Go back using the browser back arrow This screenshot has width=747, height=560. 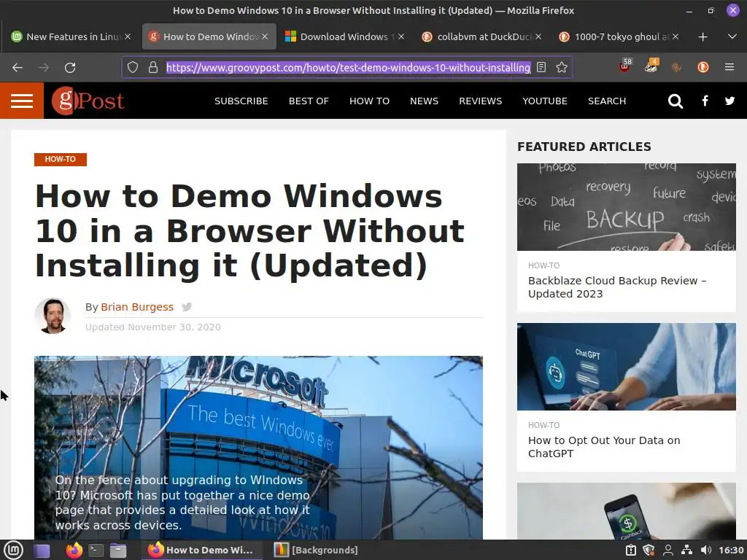[x=18, y=68]
